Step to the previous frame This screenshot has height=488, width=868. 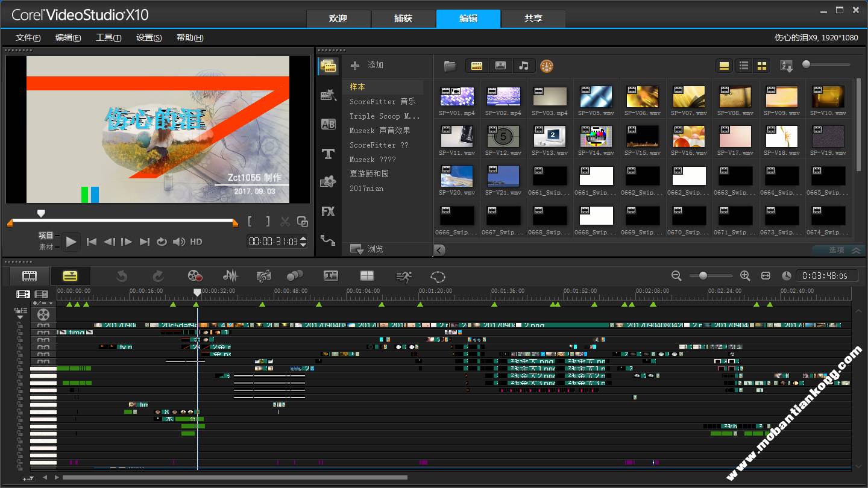click(x=109, y=242)
